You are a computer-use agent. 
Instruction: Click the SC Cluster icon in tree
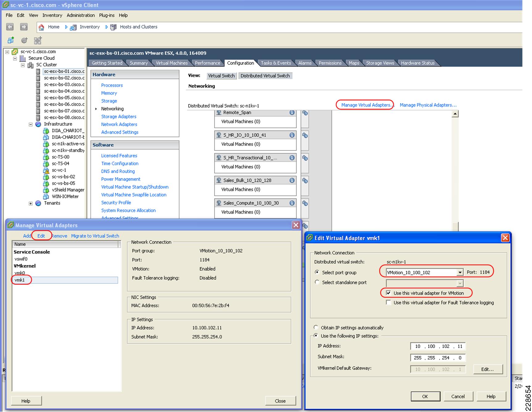click(x=31, y=65)
